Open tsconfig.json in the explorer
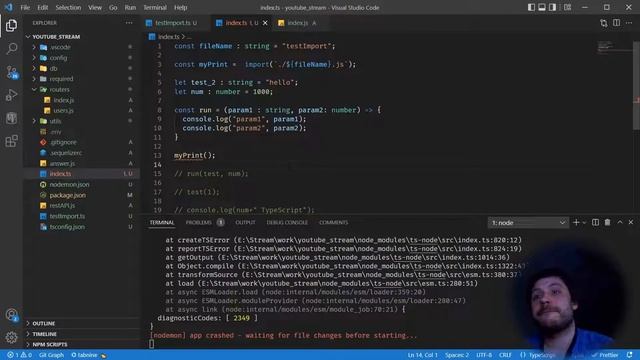Screen dimensions: 640x360 tap(67, 227)
